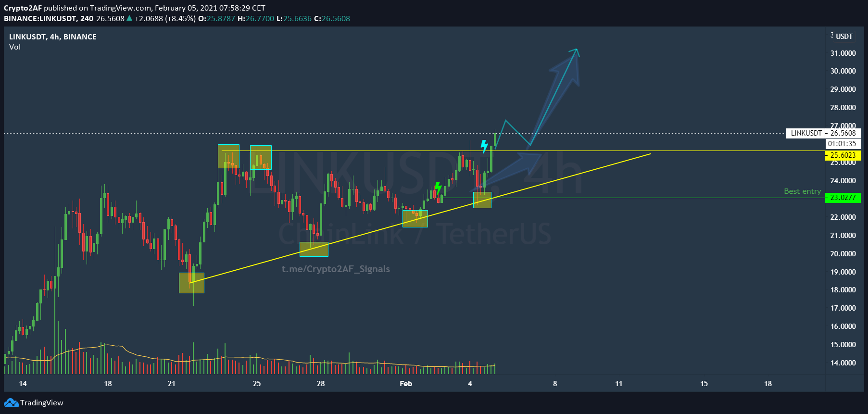
Task: Click the 15.0000 price axis label
Action: [843, 345]
